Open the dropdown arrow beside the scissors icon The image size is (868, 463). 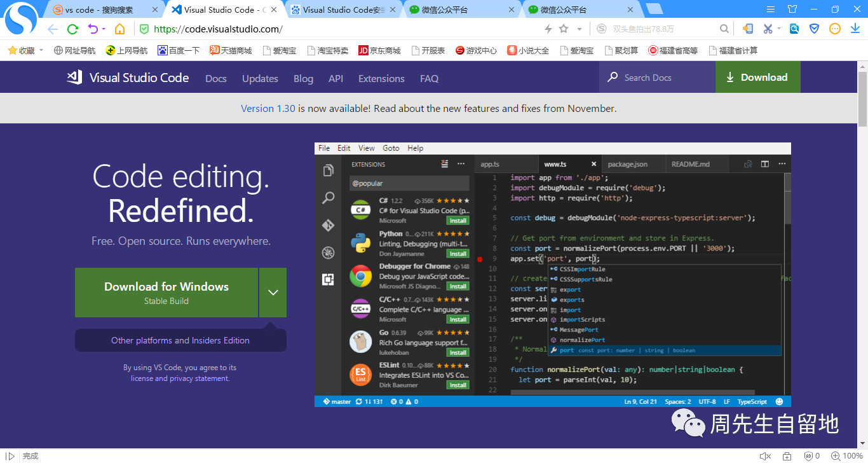coord(778,29)
